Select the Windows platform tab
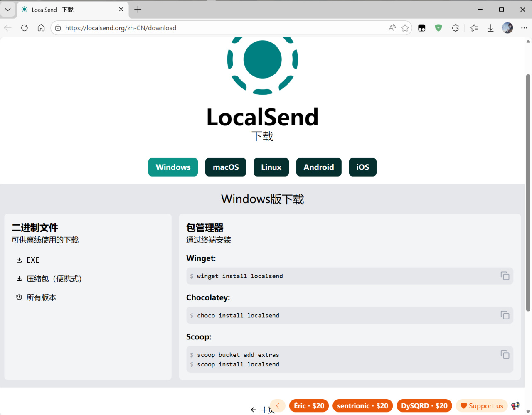Viewport: 532px width, 415px height. point(173,167)
